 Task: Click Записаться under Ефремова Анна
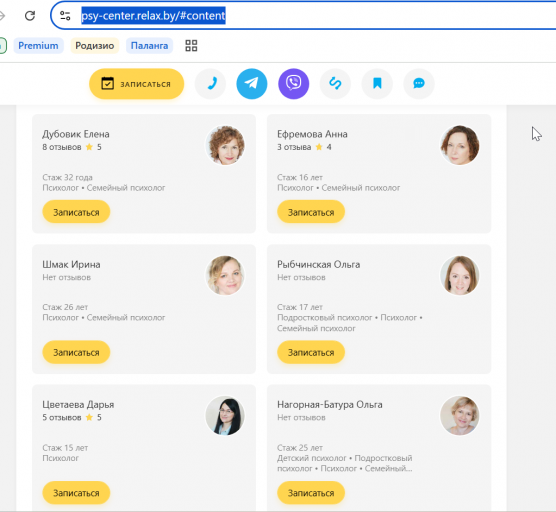311,212
